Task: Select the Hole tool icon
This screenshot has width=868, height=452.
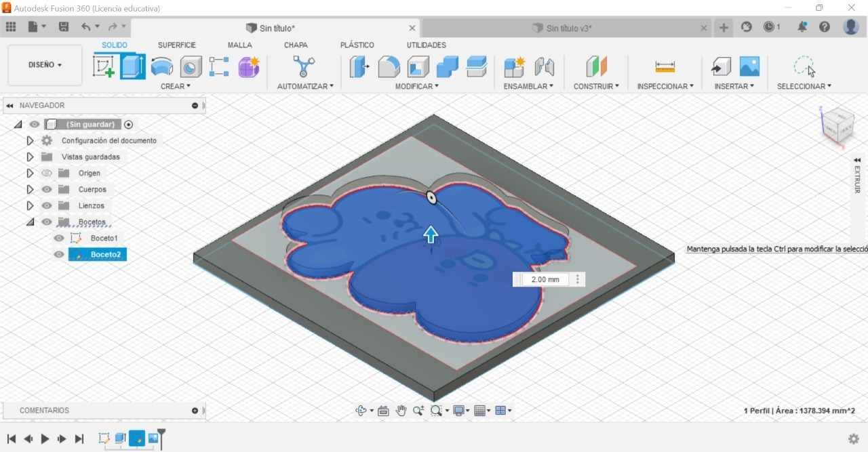Action: click(x=191, y=66)
